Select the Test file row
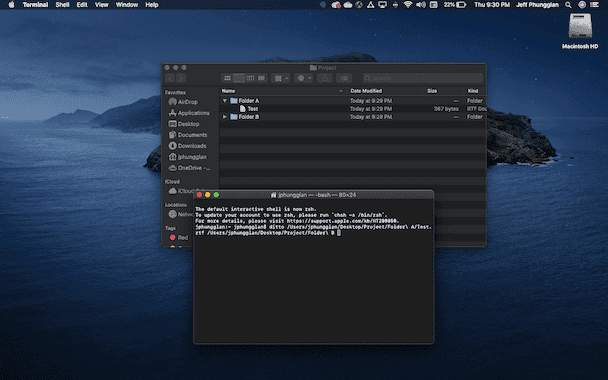This screenshot has height=380, width=608. [352, 109]
